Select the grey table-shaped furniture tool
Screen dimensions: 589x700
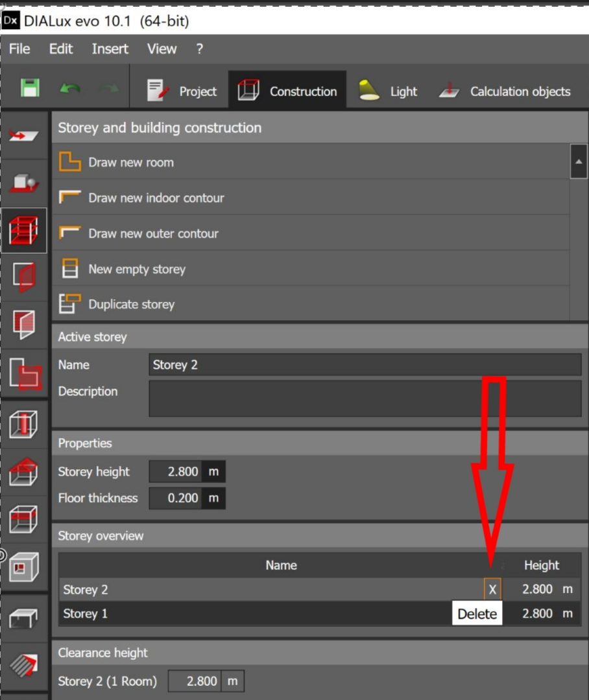24,618
